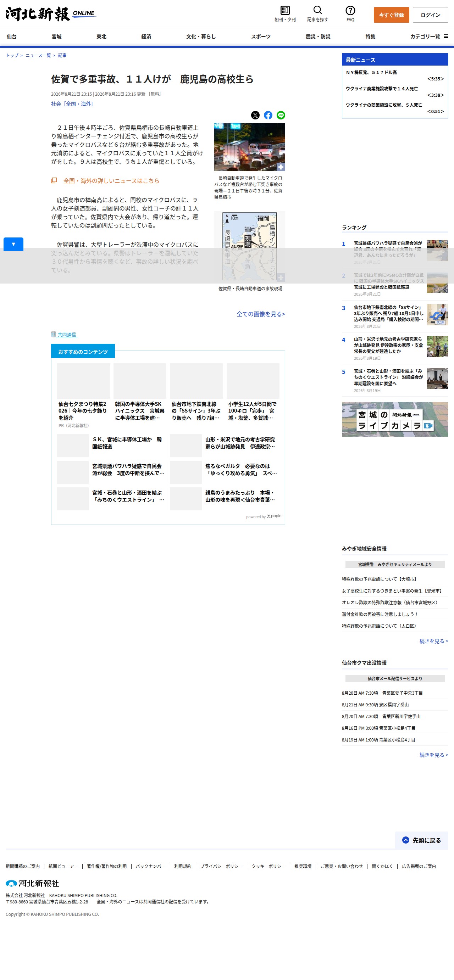Click footer link ご意見・お問い合わせ
The height and width of the screenshot is (980, 454).
pyautogui.click(x=341, y=866)
